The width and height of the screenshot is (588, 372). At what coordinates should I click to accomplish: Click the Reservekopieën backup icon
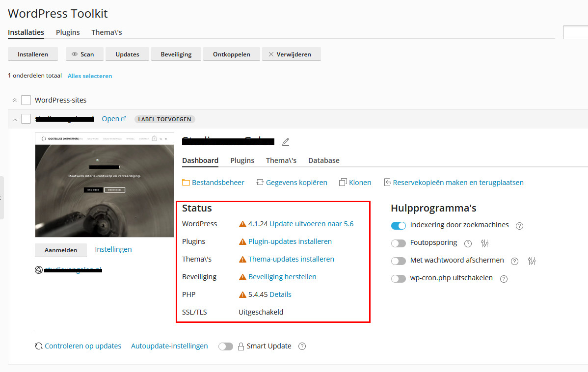387,182
